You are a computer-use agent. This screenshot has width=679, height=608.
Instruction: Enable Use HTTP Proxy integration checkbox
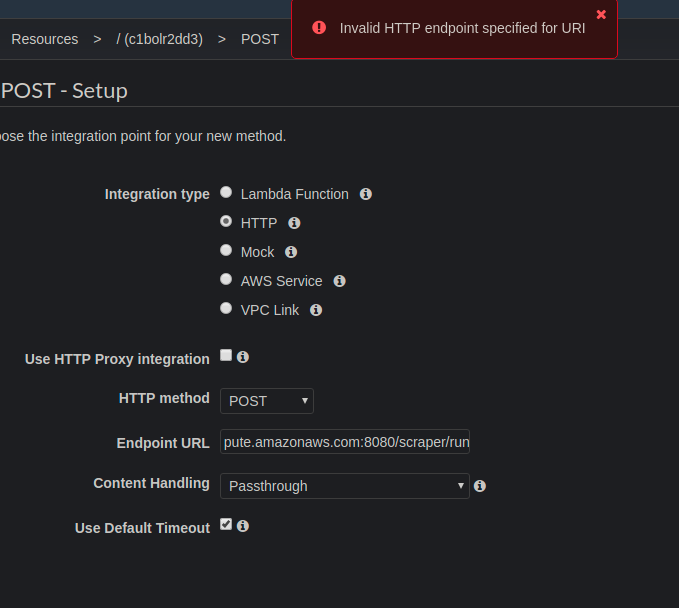[x=226, y=355]
